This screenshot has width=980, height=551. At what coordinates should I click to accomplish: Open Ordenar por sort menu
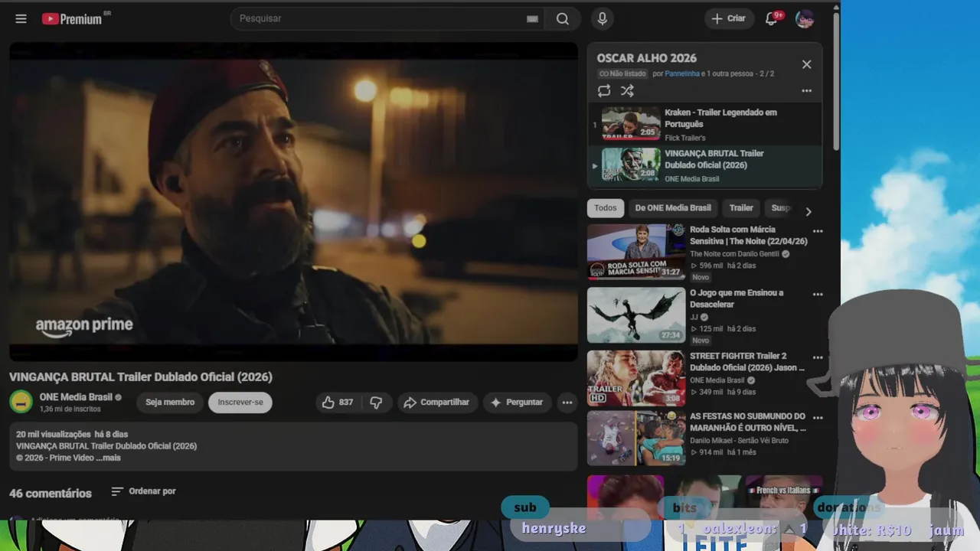[x=143, y=491]
